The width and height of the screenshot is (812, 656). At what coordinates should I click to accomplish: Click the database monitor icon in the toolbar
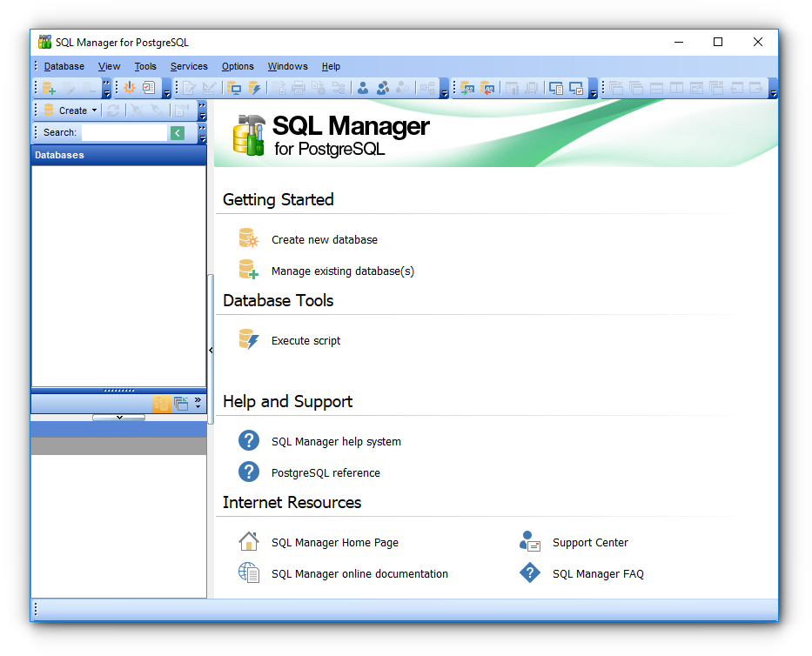234,89
